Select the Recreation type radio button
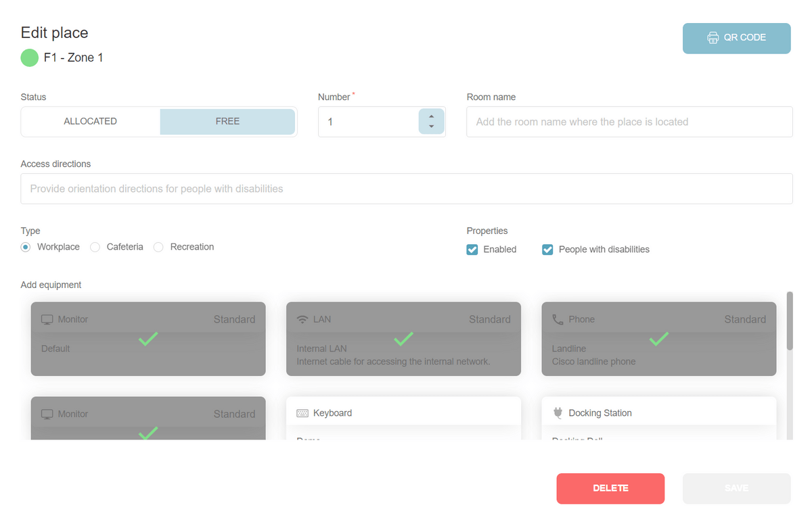This screenshot has width=812, height=522. pos(158,247)
